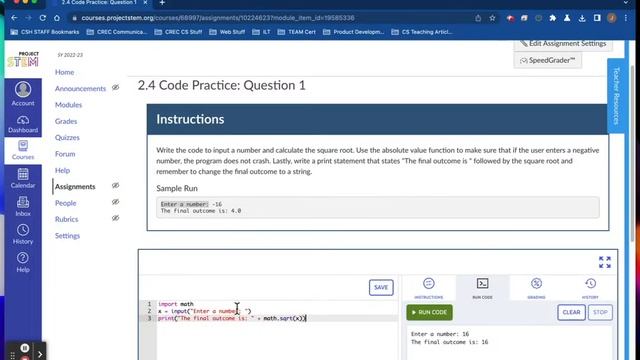
Task: Open the TEAM Cert bookmarks folder
Action: click(297, 32)
